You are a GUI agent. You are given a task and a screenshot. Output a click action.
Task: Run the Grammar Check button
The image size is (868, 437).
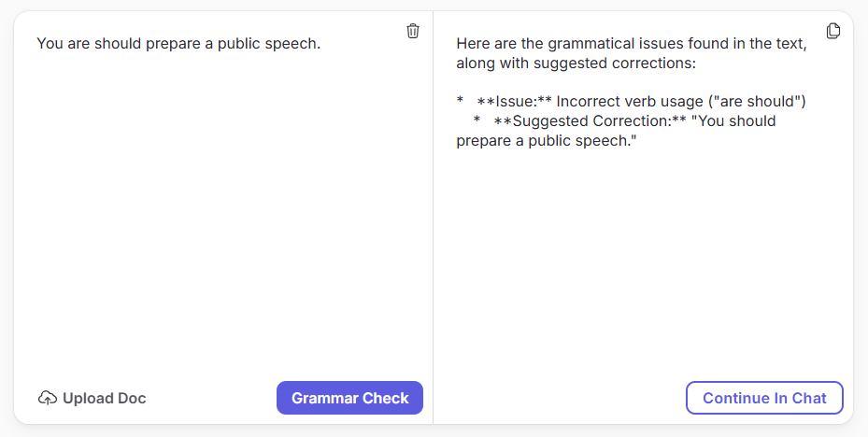[349, 398]
